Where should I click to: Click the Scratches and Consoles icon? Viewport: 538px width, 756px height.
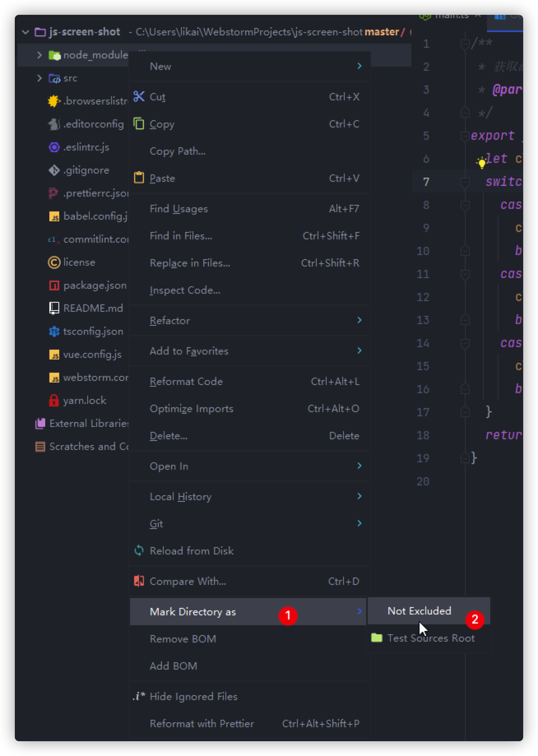(40, 446)
